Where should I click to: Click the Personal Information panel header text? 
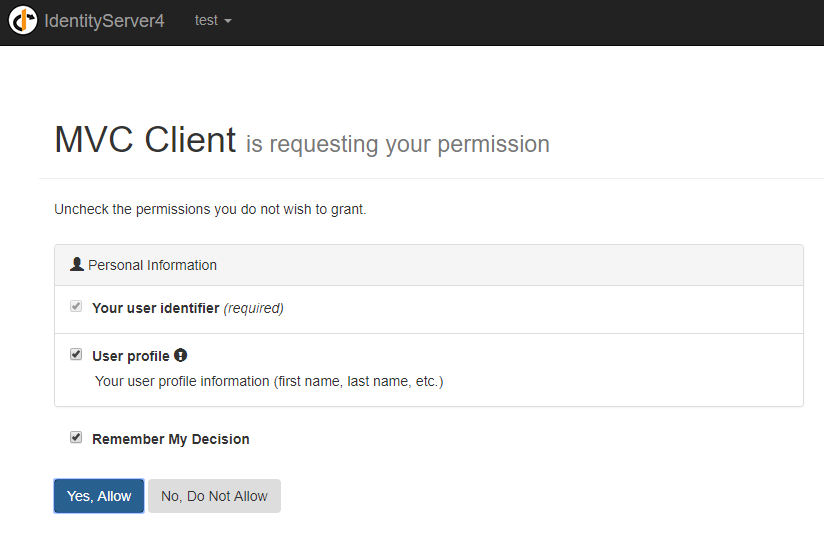click(x=152, y=265)
